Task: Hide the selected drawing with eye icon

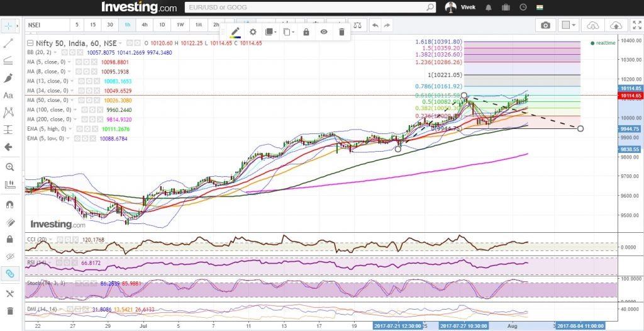Action: pos(324,32)
